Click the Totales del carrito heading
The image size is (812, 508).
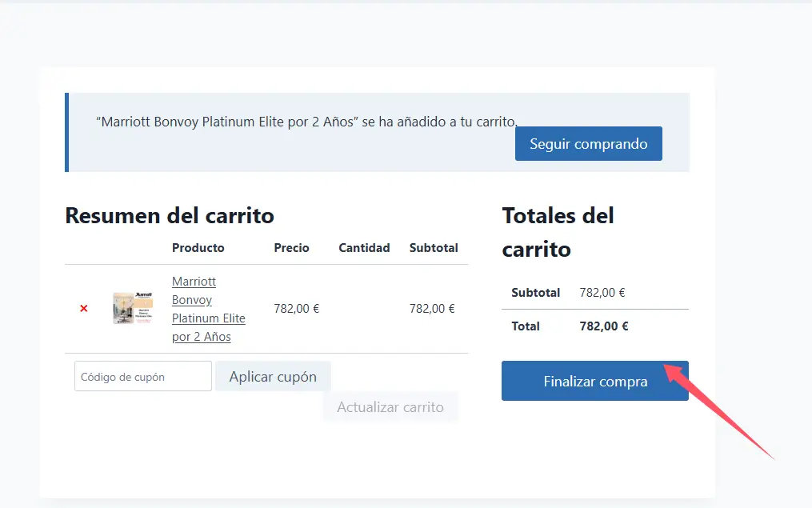(x=558, y=231)
